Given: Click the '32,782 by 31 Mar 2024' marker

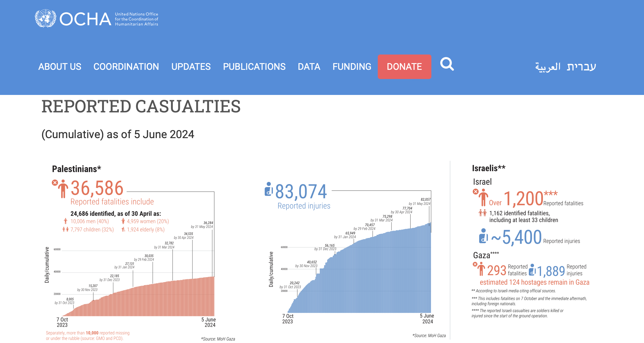Looking at the screenshot, I should tap(164, 245).
